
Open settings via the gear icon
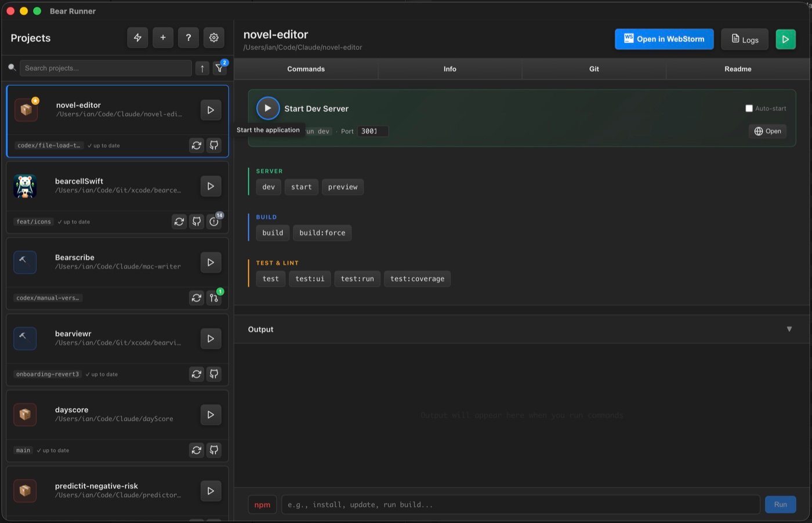[213, 37]
